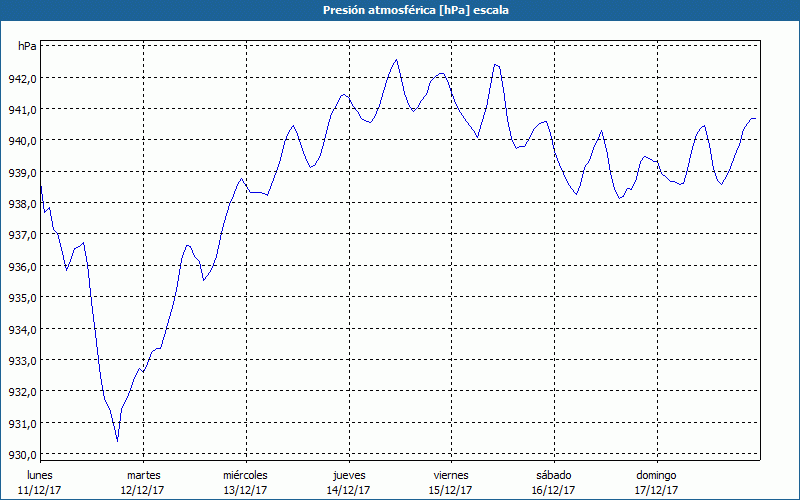Click the end point of the pressure curve
This screenshot has width=800, height=500.
click(756, 119)
